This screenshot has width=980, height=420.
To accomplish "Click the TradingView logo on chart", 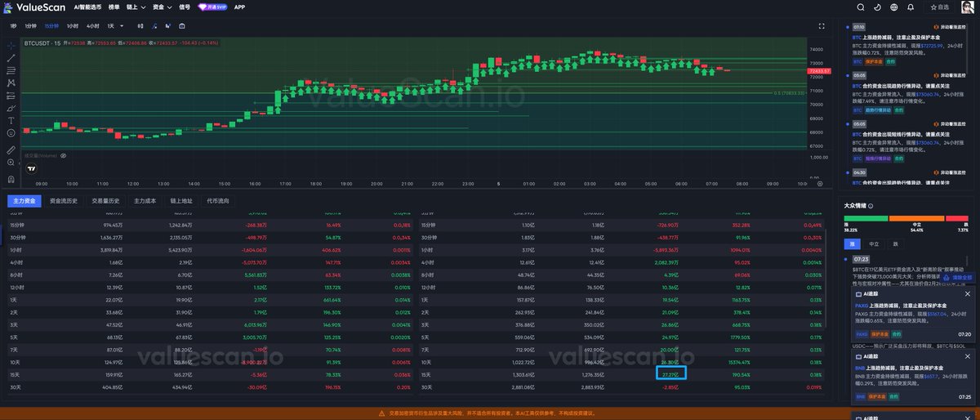I will point(31,168).
